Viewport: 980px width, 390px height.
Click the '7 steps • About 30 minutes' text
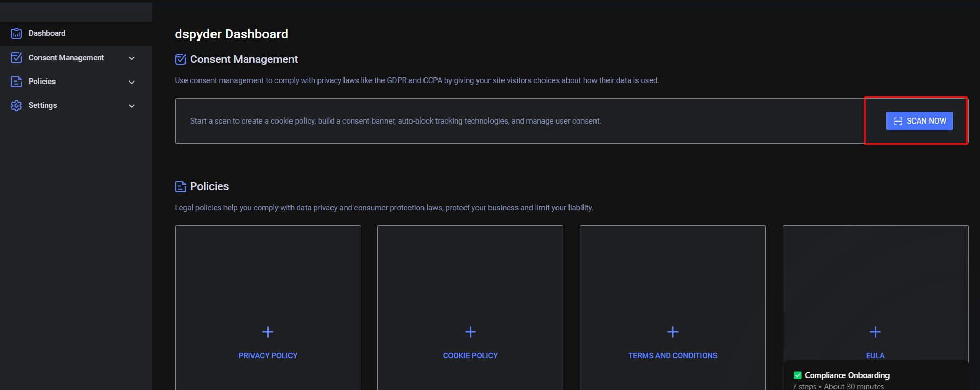coord(838,386)
